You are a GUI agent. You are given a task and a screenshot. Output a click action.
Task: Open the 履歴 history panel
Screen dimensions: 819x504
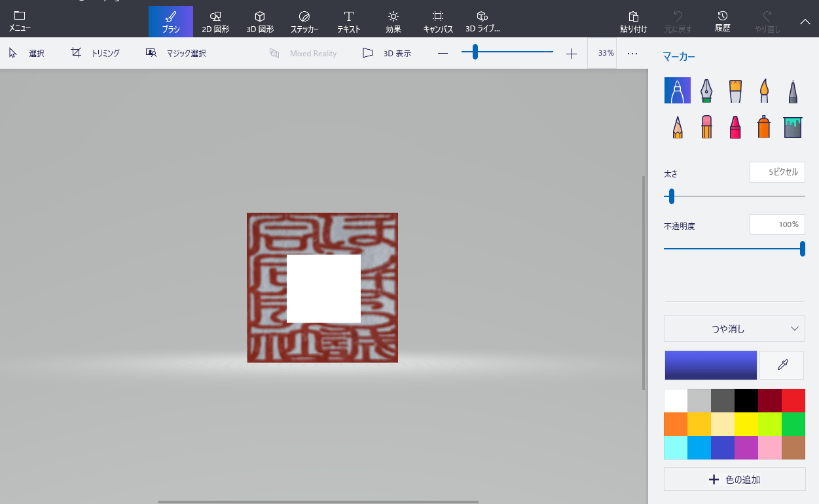[722, 21]
